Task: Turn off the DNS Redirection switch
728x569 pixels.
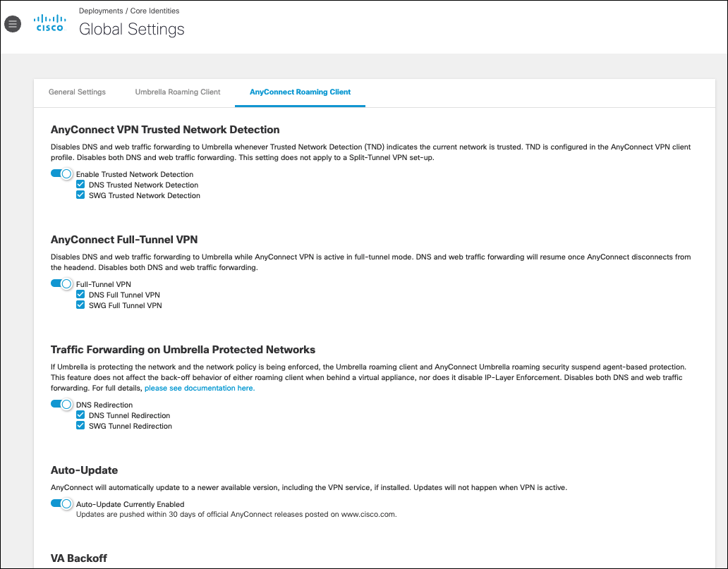Action: click(x=61, y=404)
